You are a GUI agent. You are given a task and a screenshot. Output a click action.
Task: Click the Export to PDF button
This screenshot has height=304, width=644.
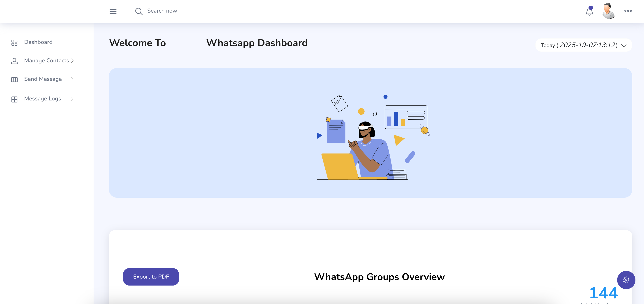pos(151,277)
